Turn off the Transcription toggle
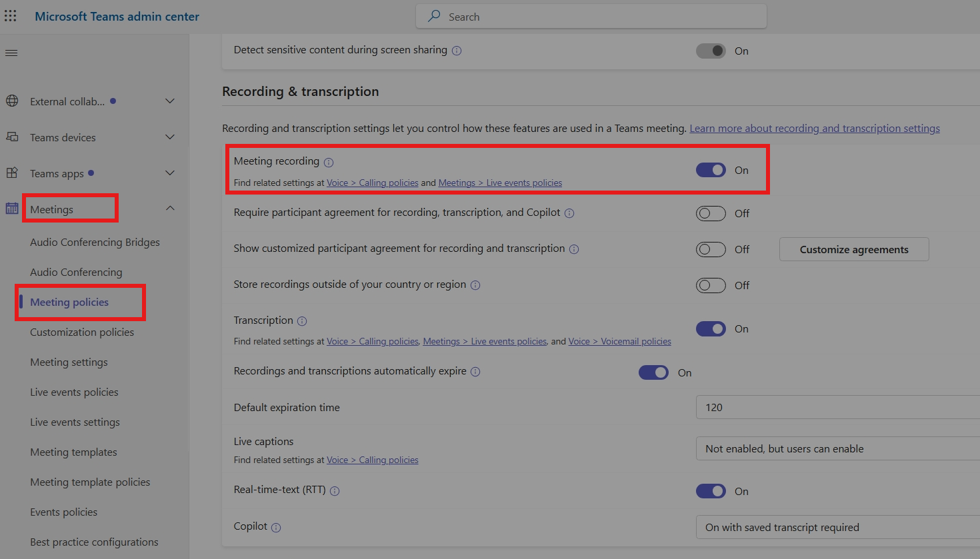The height and width of the screenshot is (559, 980). pyautogui.click(x=711, y=328)
